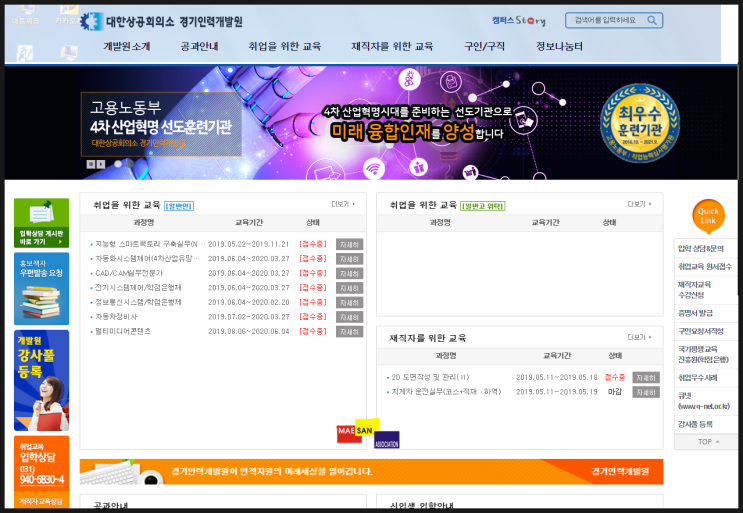This screenshot has width=743, height=513.
Task: Open the 지능형 스마트팩토리 구축실무 course
Action: pyautogui.click(x=150, y=244)
